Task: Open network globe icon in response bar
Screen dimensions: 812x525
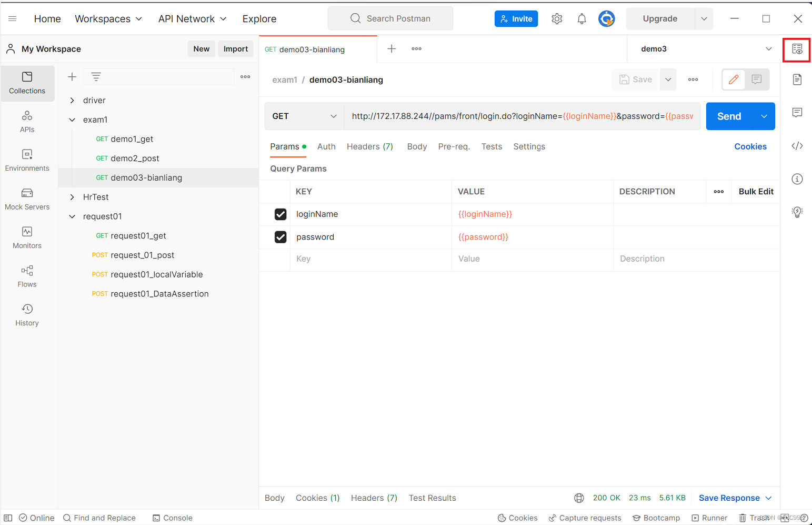Action: pyautogui.click(x=579, y=498)
